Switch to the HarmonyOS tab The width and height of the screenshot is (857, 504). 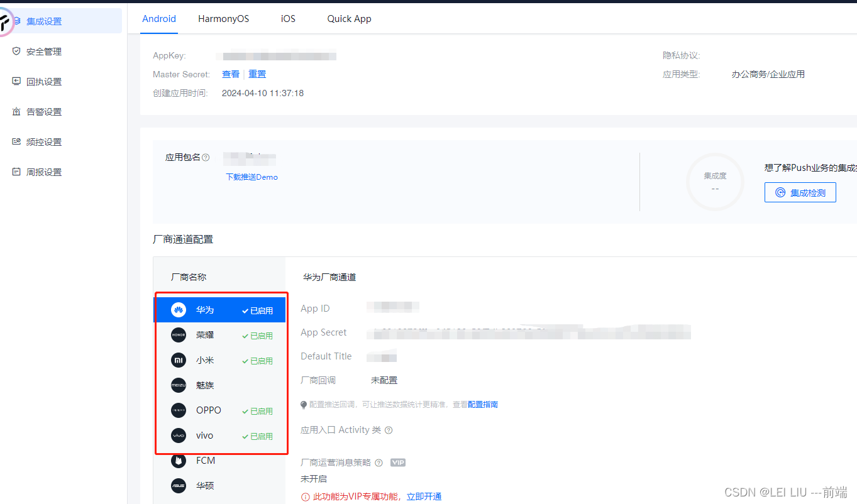click(223, 19)
